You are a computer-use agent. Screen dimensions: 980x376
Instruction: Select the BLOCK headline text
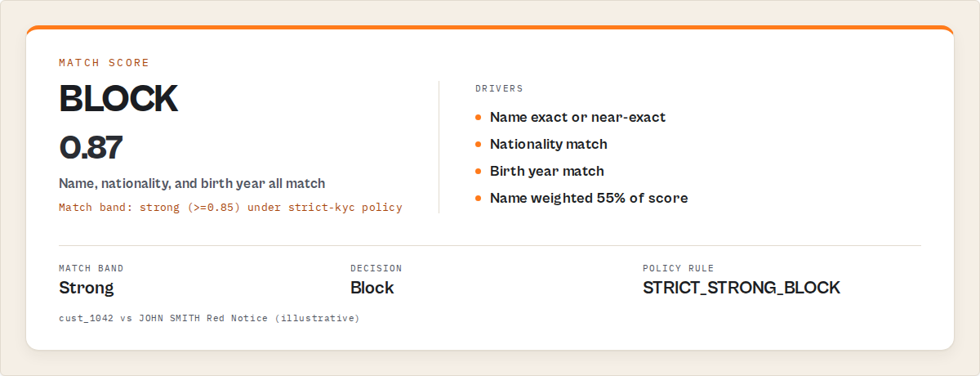(x=118, y=99)
